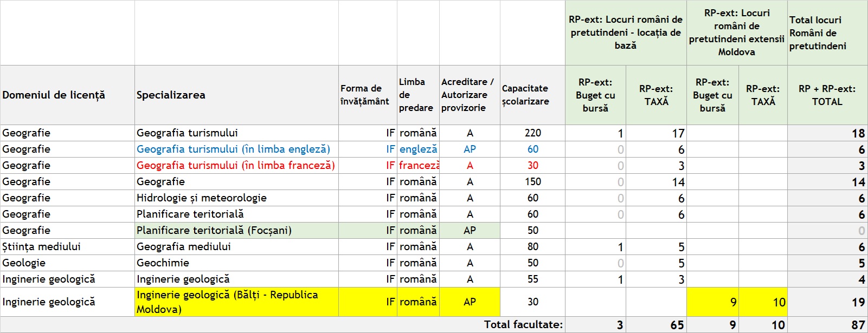Viewport: 868px width, 333px height.
Task: Click the capacity value 220 cell
Action: coord(532,133)
